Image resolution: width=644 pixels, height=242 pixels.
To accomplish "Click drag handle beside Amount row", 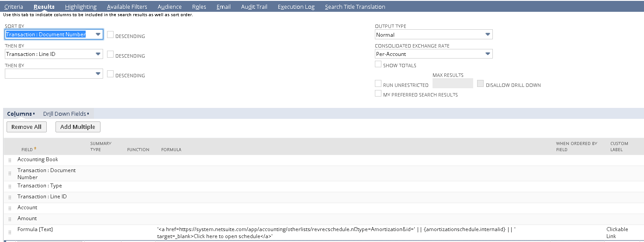I will (x=10, y=219).
